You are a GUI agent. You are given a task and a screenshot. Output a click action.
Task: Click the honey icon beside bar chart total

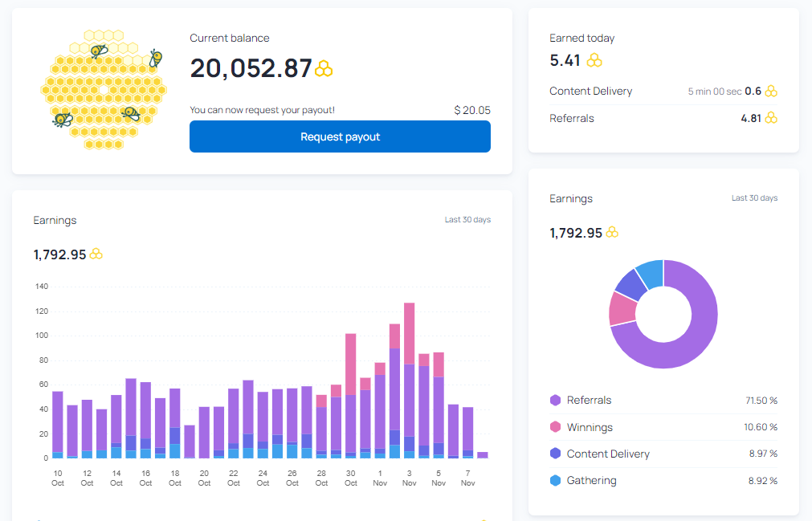(x=96, y=254)
